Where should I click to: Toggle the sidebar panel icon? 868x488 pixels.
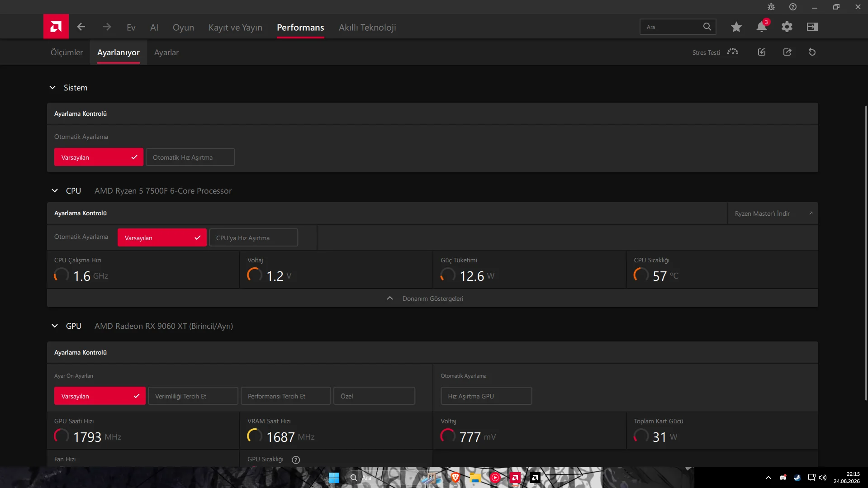(812, 27)
